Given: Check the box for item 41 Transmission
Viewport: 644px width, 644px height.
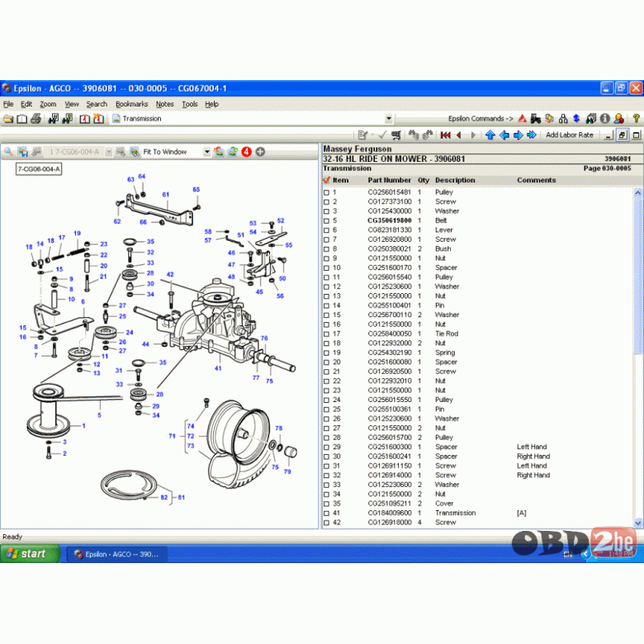Looking at the screenshot, I should click(326, 514).
